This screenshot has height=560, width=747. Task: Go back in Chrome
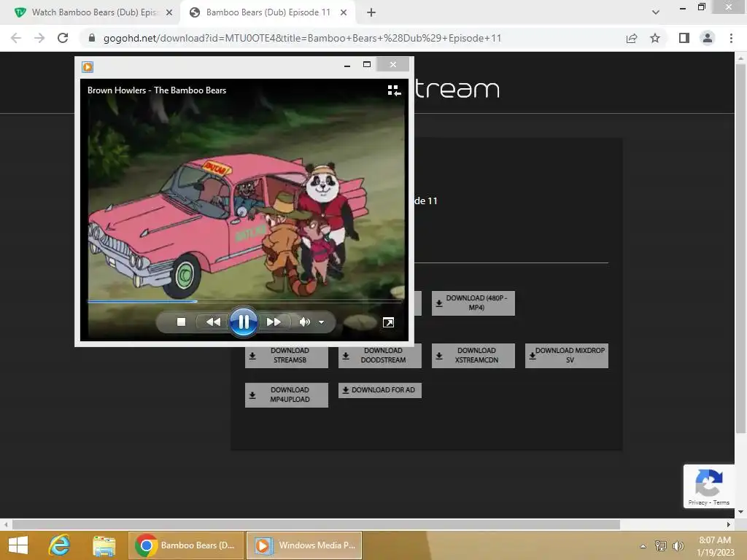16,38
